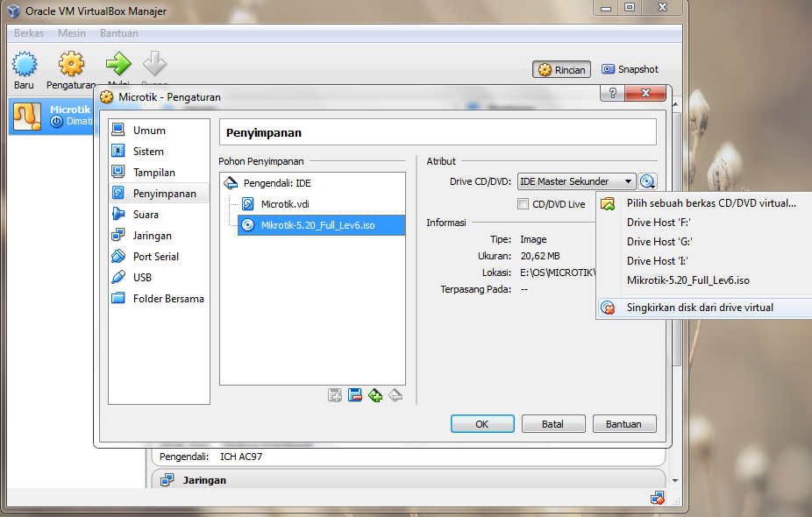Click the bottom-right status bar network icon
812x517 pixels.
click(657, 499)
